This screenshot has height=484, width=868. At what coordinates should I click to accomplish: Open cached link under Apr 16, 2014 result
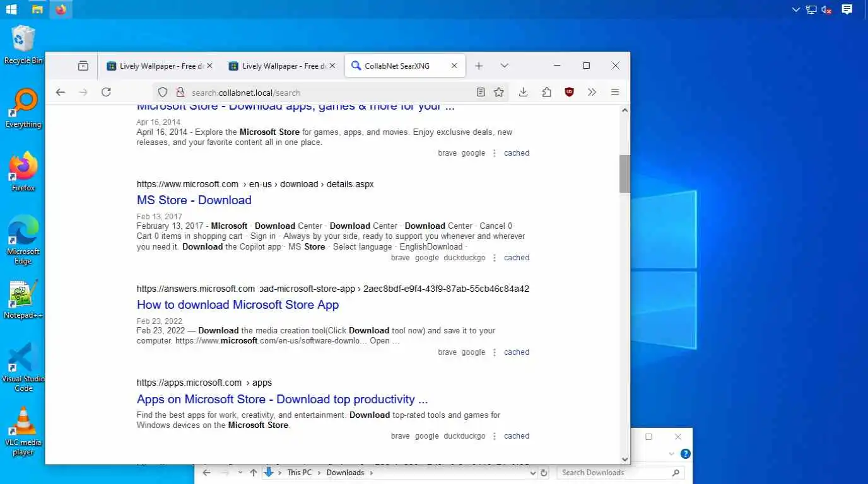(x=517, y=153)
